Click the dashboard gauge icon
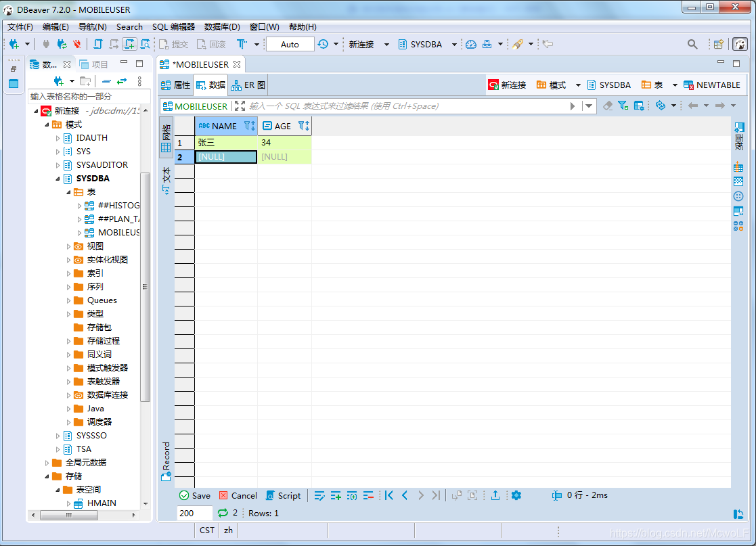Screen dimensions: 756x546 [471, 45]
